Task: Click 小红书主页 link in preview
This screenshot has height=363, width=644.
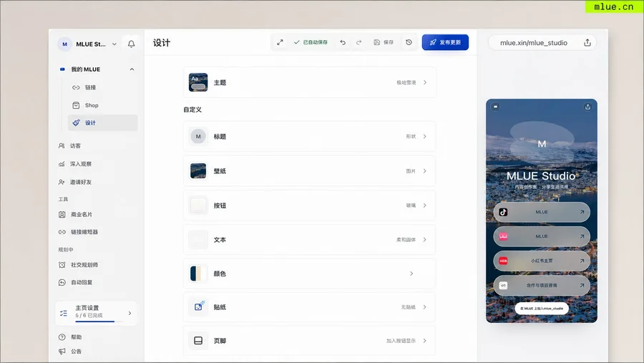Action: 542,261
